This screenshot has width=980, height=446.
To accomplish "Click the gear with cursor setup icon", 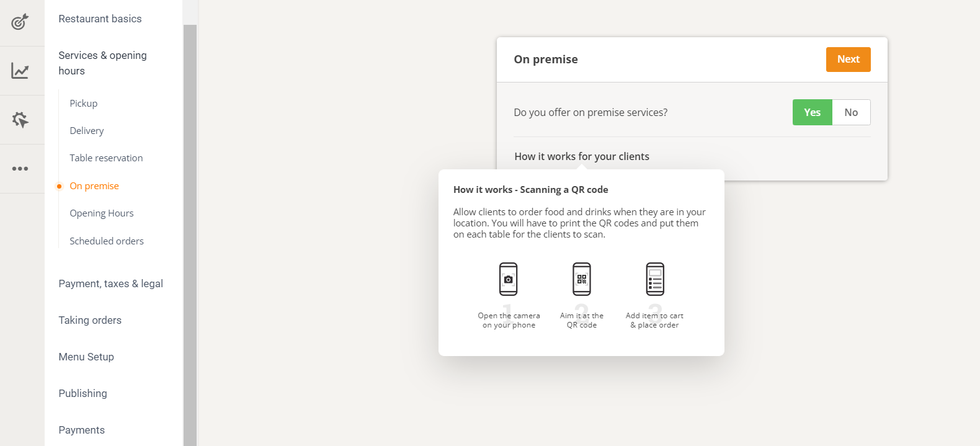I will [20, 120].
